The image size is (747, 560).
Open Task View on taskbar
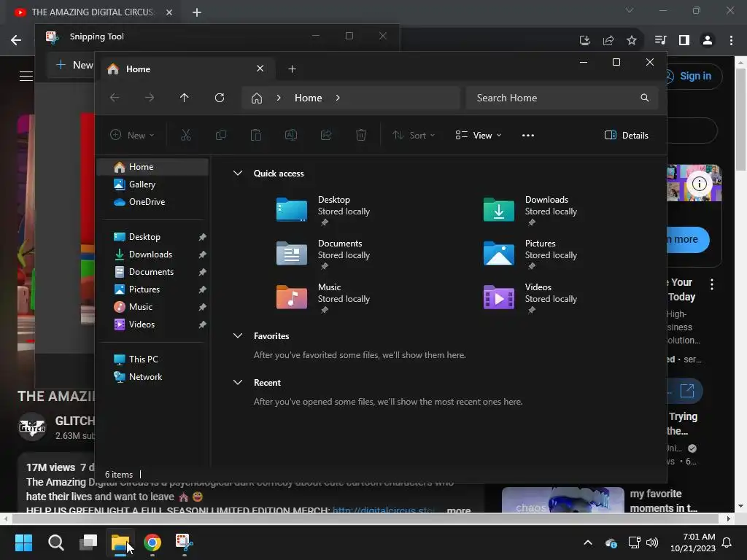tap(88, 542)
